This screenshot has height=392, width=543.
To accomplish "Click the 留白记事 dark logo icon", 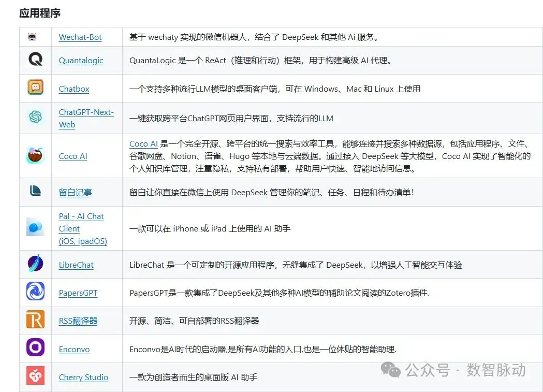I will click(x=35, y=191).
